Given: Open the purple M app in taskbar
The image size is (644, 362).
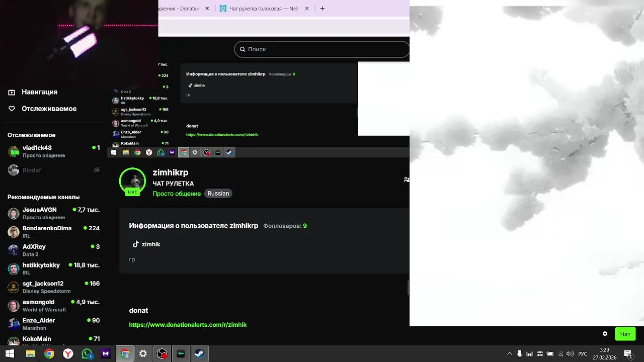Looking at the screenshot, I should pyautogui.click(x=106, y=354).
